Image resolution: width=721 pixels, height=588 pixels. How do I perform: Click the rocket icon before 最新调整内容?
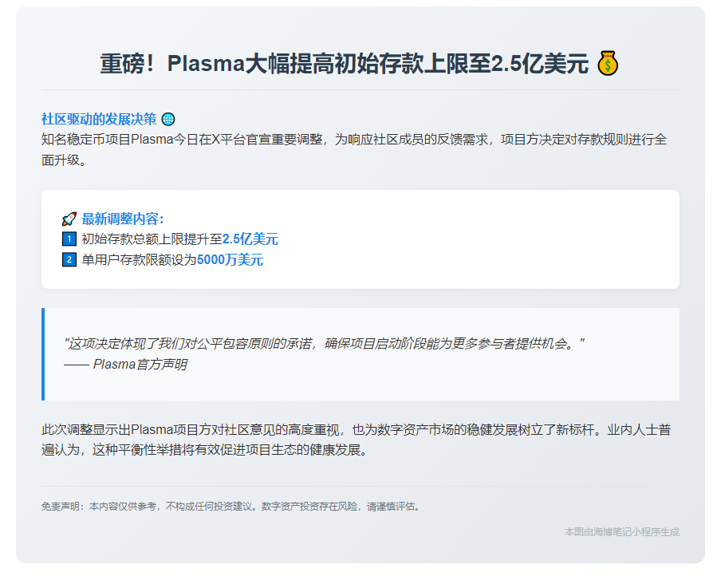point(69,219)
